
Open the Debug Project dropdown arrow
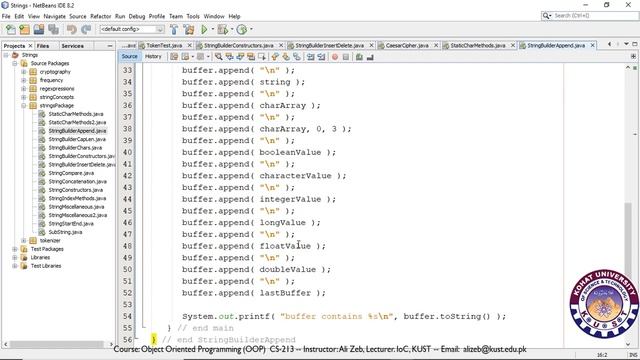pos(232,29)
